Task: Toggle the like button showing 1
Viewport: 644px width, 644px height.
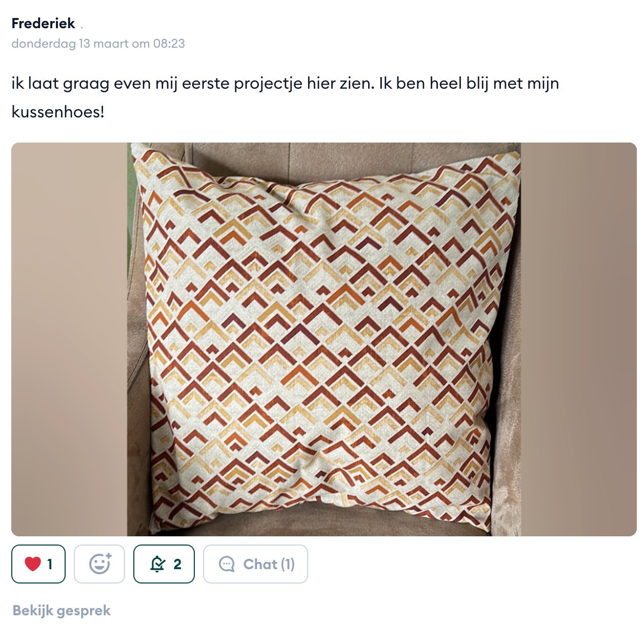Action: [x=38, y=564]
